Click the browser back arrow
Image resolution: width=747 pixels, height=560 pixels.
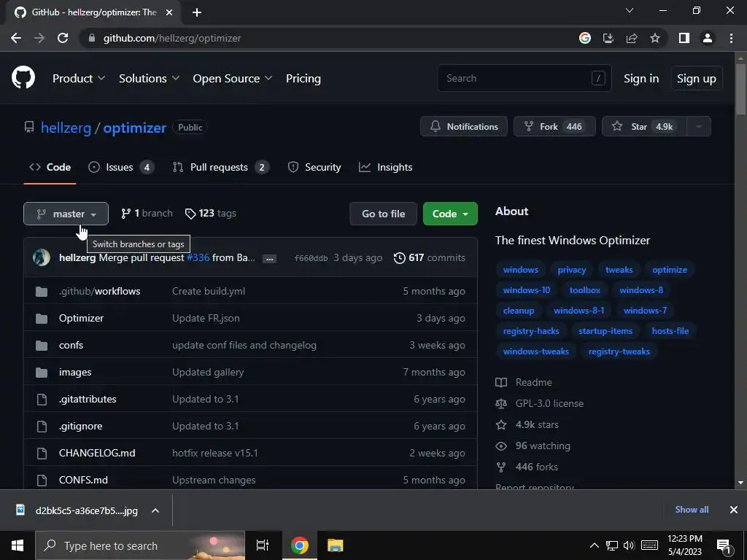point(16,38)
